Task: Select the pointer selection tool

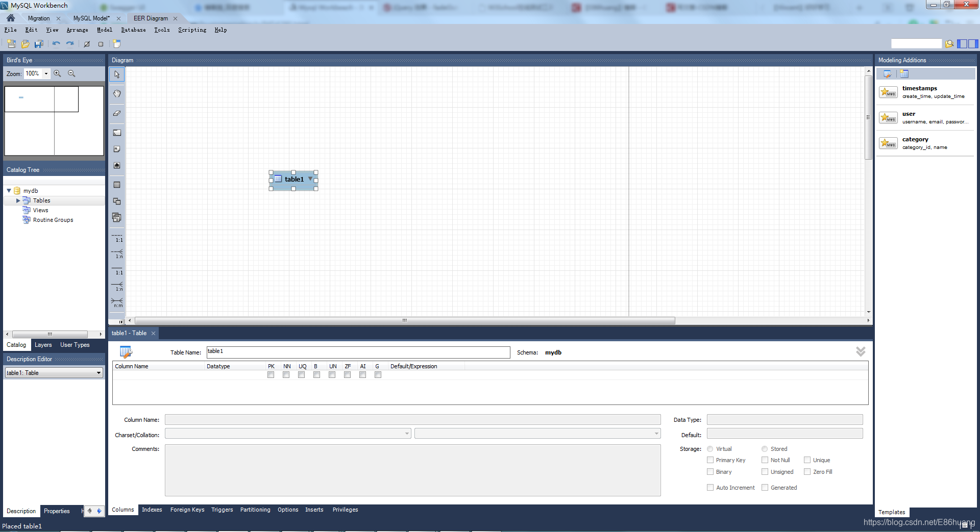Action: click(x=117, y=74)
